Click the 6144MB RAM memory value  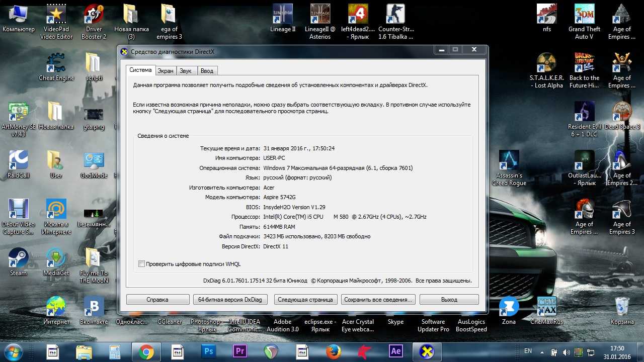pos(279,227)
